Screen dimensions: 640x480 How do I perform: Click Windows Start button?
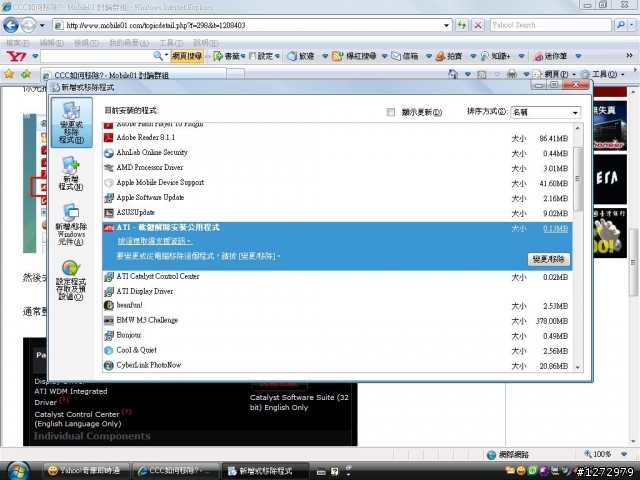17,471
